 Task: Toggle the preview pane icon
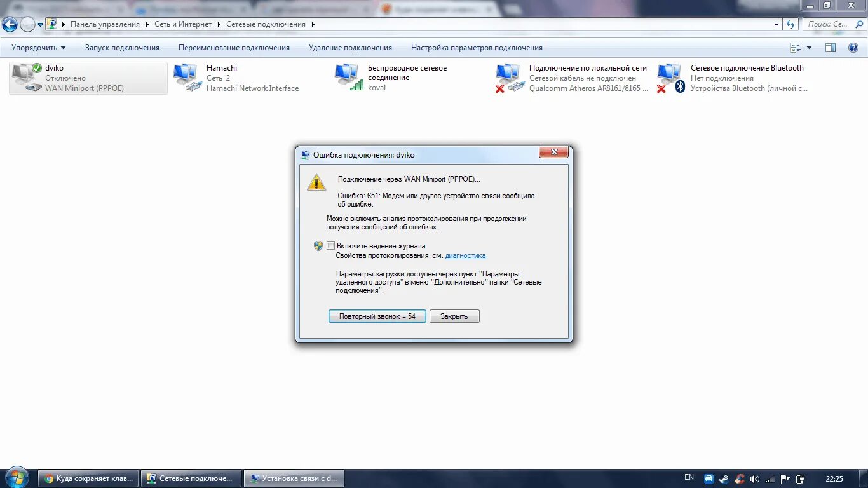831,48
